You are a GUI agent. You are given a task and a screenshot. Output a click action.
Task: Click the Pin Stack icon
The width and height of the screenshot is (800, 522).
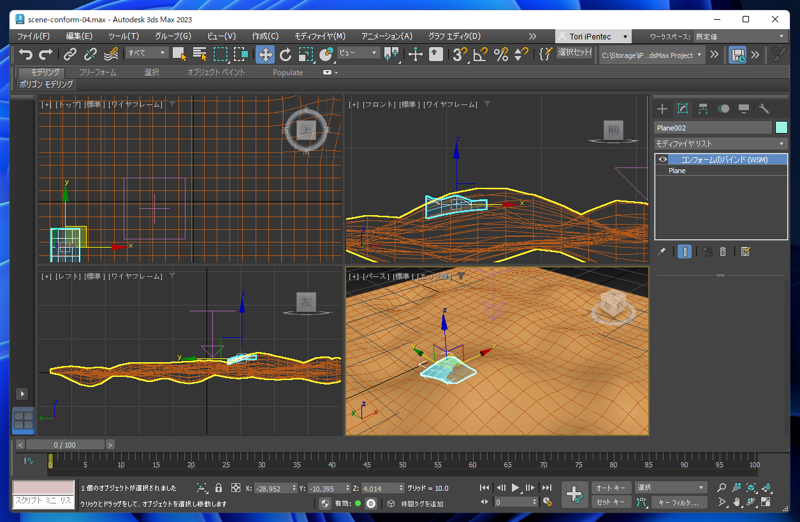[662, 252]
